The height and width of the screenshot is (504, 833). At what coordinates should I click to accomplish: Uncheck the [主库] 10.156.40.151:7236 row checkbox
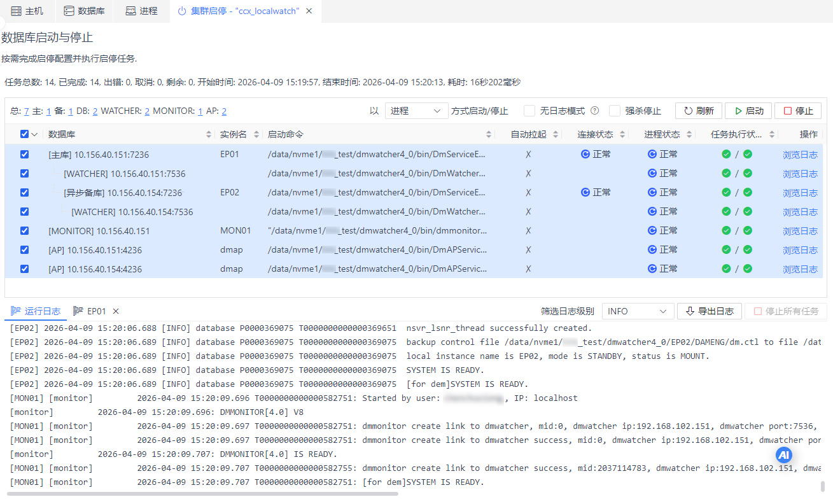click(24, 154)
